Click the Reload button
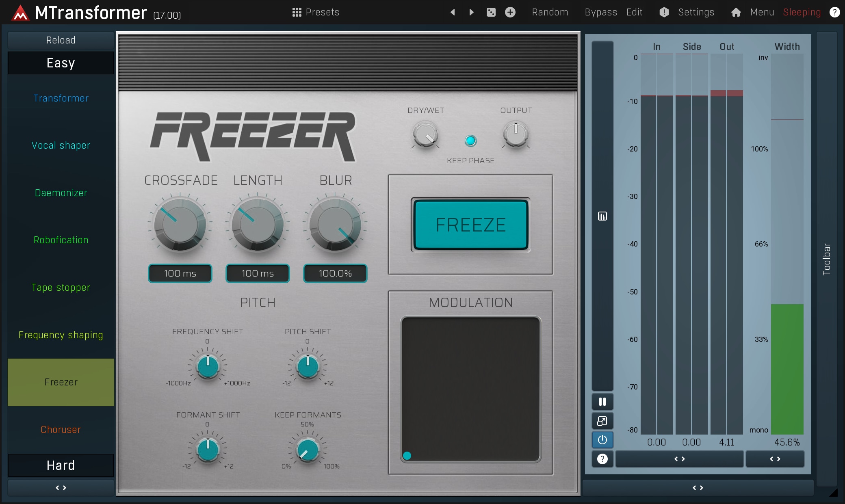The width and height of the screenshot is (845, 504). (x=61, y=40)
